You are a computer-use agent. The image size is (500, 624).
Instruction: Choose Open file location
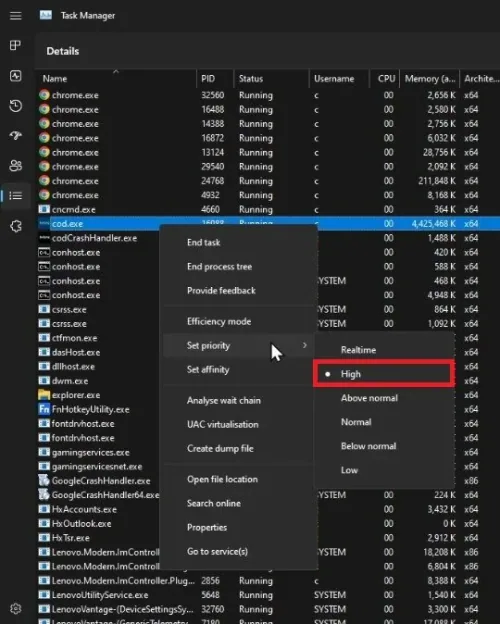(239, 479)
